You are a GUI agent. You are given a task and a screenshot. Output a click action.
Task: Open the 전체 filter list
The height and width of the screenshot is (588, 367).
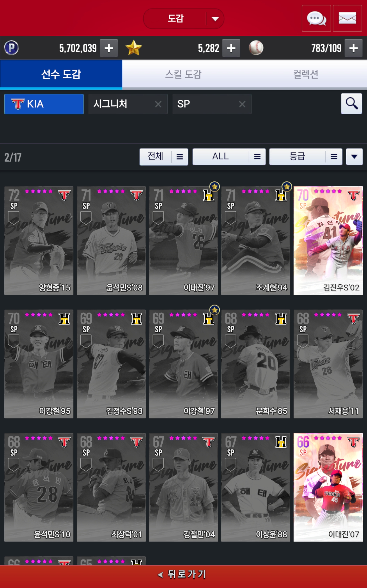pos(164,157)
